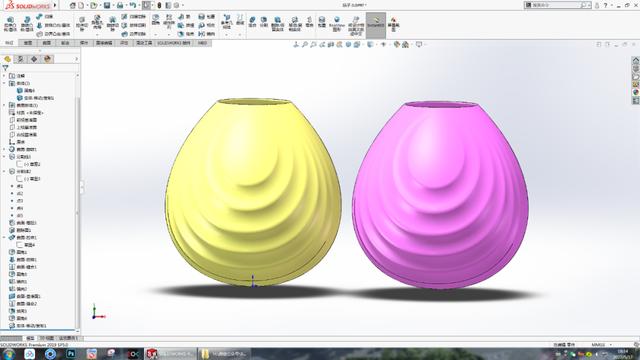
Task: Select the Origin item in feature tree
Action: pos(17,142)
